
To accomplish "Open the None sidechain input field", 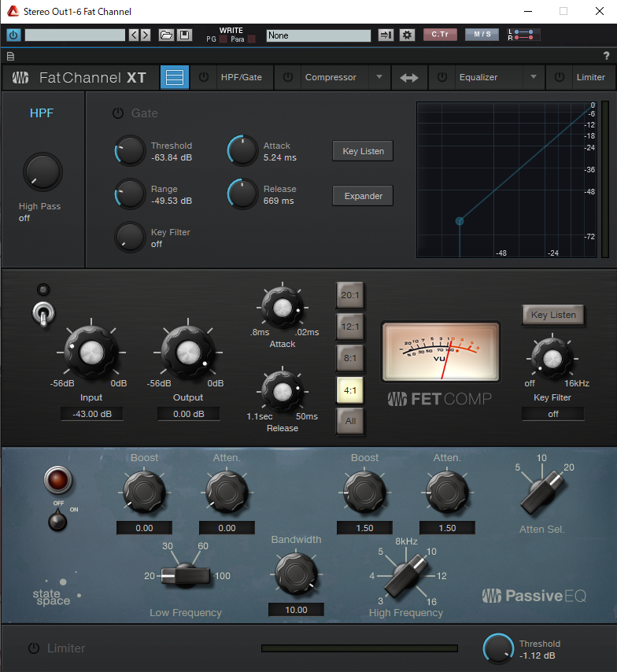I will 318,35.
